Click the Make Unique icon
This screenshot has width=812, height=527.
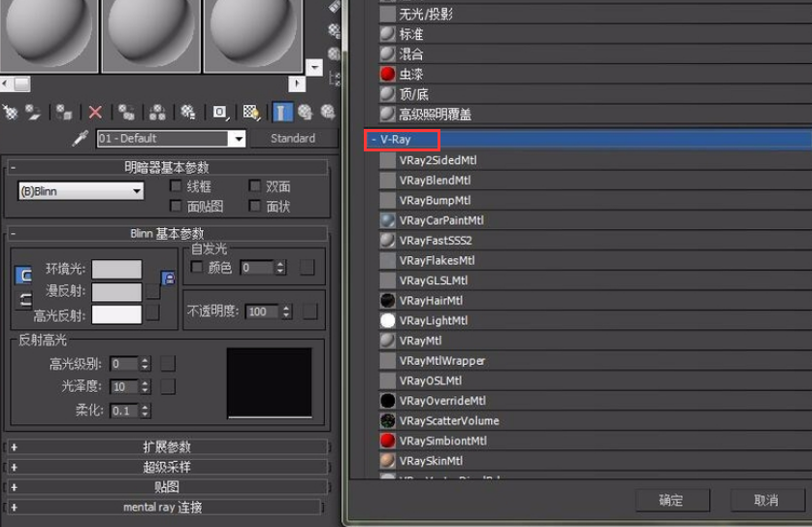click(x=157, y=112)
